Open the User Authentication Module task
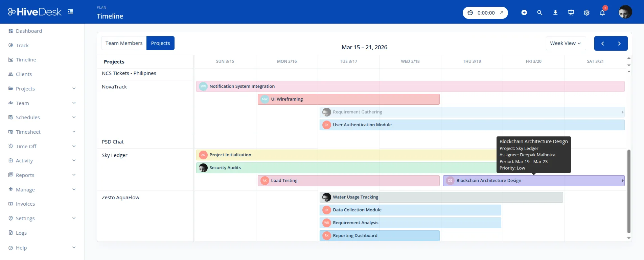Viewport: 644px width, 260px height. pyautogui.click(x=472, y=125)
